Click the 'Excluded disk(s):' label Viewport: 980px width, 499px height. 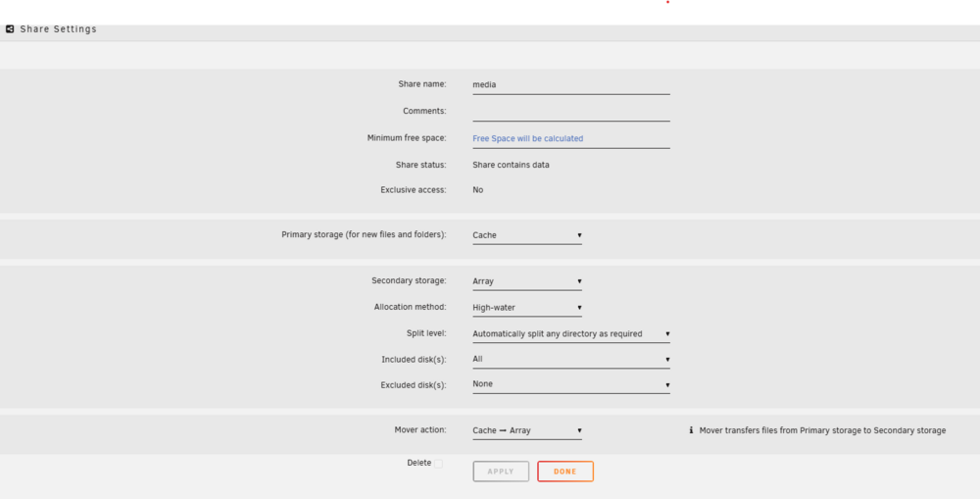[414, 385]
